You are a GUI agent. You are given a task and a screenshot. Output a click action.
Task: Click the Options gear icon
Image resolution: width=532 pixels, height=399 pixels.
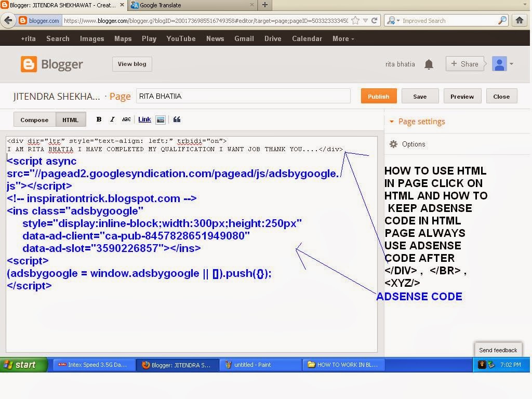point(393,144)
